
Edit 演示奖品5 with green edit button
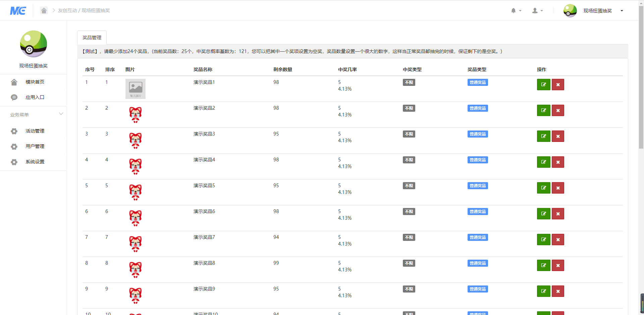point(543,188)
